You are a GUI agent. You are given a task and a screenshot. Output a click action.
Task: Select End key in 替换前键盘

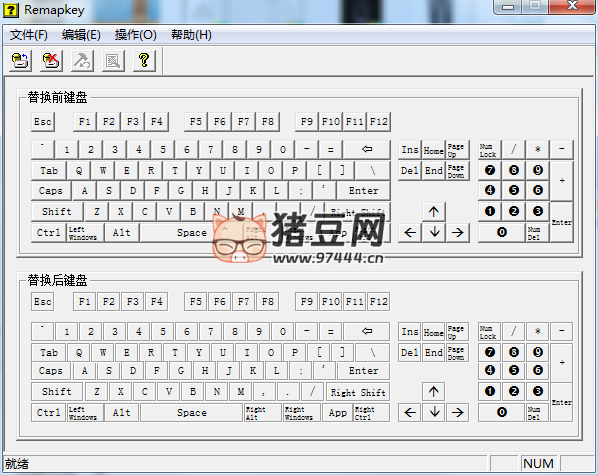[434, 171]
